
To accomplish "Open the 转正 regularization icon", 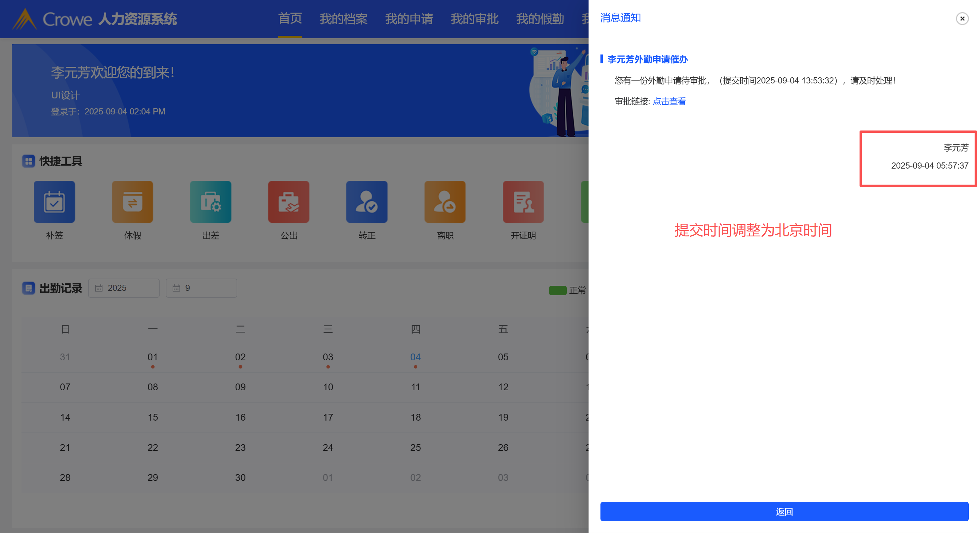I will 367,201.
